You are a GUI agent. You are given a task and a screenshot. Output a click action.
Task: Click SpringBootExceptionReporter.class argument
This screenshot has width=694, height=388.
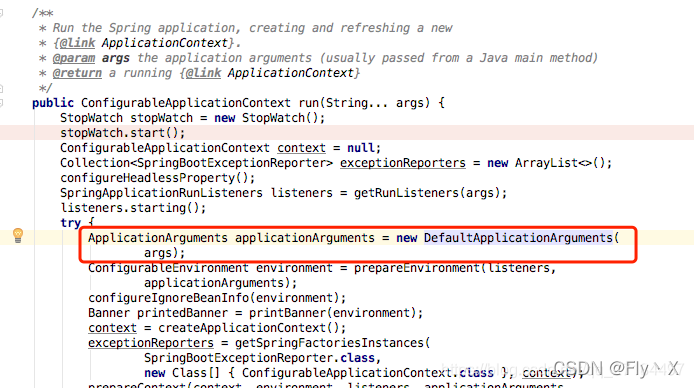tap(259, 358)
